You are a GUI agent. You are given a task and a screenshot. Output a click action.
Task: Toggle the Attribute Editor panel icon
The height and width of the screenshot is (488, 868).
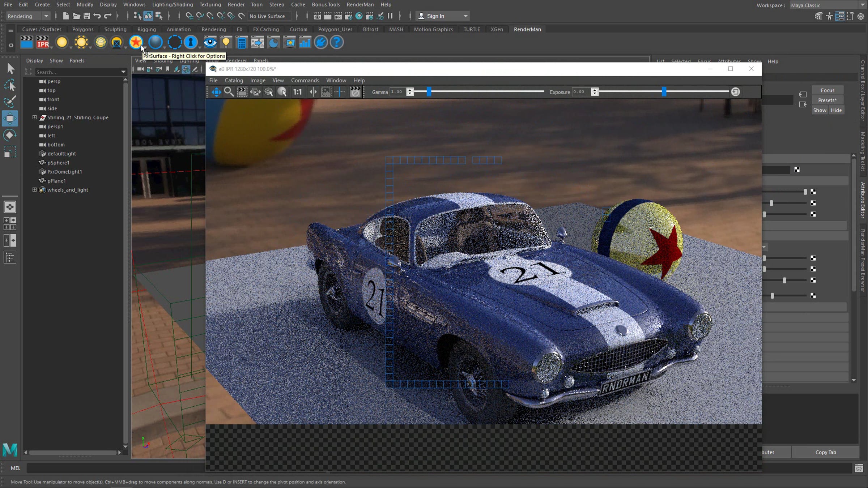(840, 16)
